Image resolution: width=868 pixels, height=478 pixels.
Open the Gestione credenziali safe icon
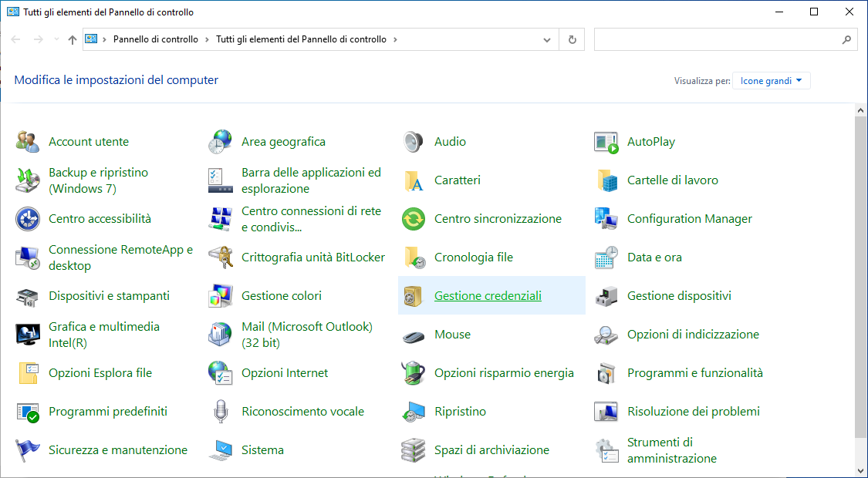pyautogui.click(x=413, y=296)
